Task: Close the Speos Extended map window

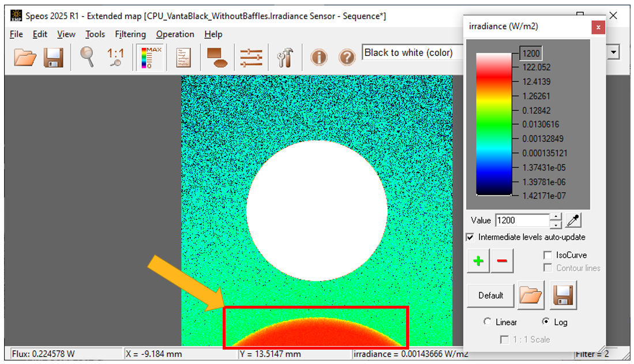Action: point(613,16)
